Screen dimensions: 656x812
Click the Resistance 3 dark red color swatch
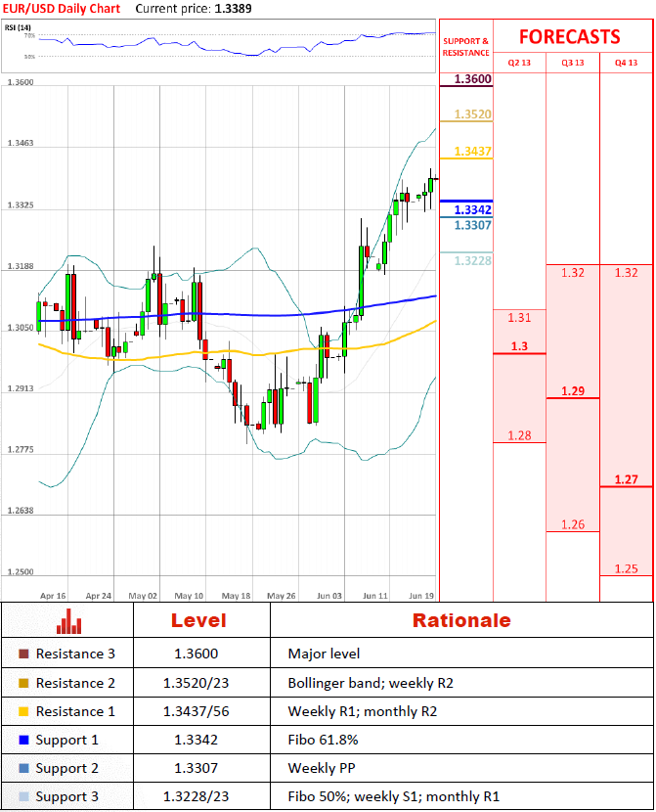pyautogui.click(x=23, y=654)
